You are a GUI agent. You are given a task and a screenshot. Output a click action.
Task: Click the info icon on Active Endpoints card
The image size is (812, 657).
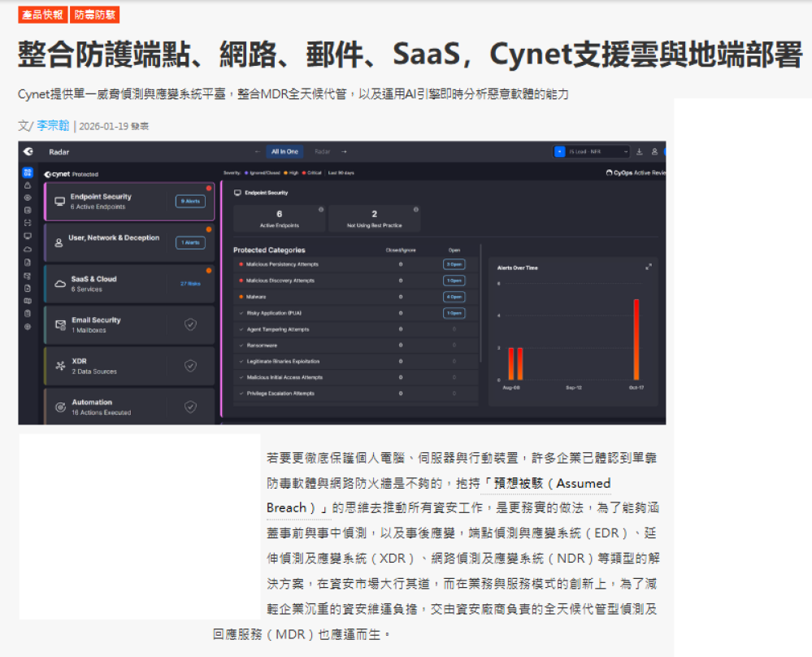321,210
